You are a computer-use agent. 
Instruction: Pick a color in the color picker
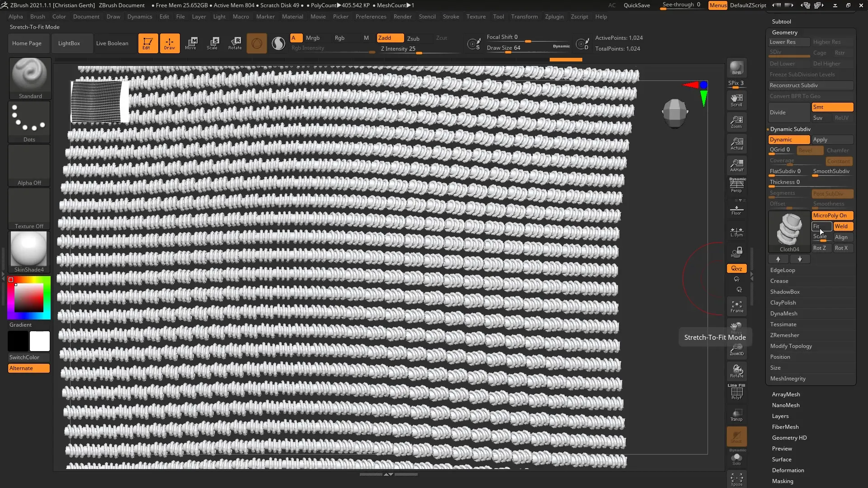point(29,298)
